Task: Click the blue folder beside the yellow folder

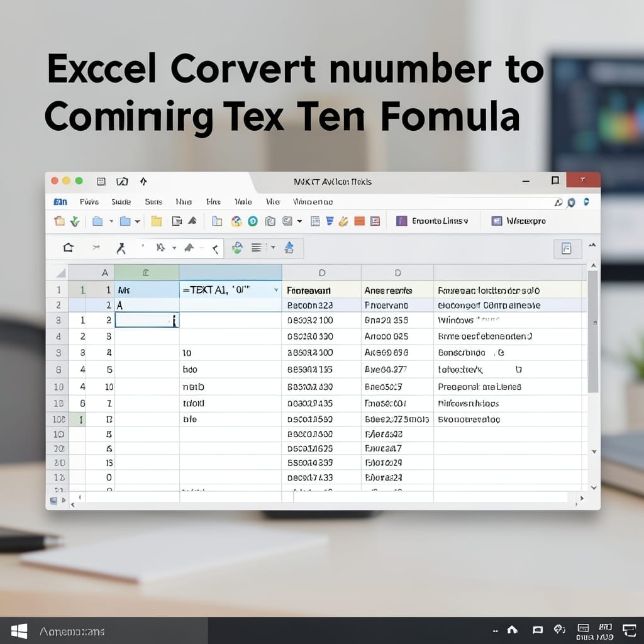Action: click(125, 221)
